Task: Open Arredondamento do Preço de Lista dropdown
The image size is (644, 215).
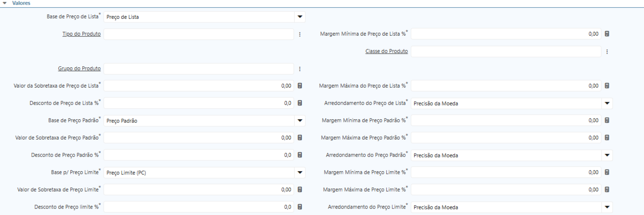Action: pos(607,103)
